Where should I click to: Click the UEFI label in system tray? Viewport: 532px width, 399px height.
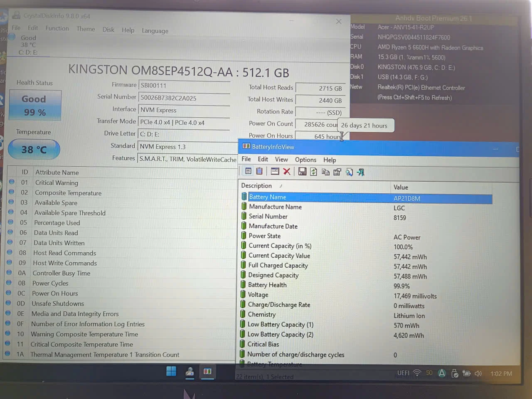coord(403,373)
